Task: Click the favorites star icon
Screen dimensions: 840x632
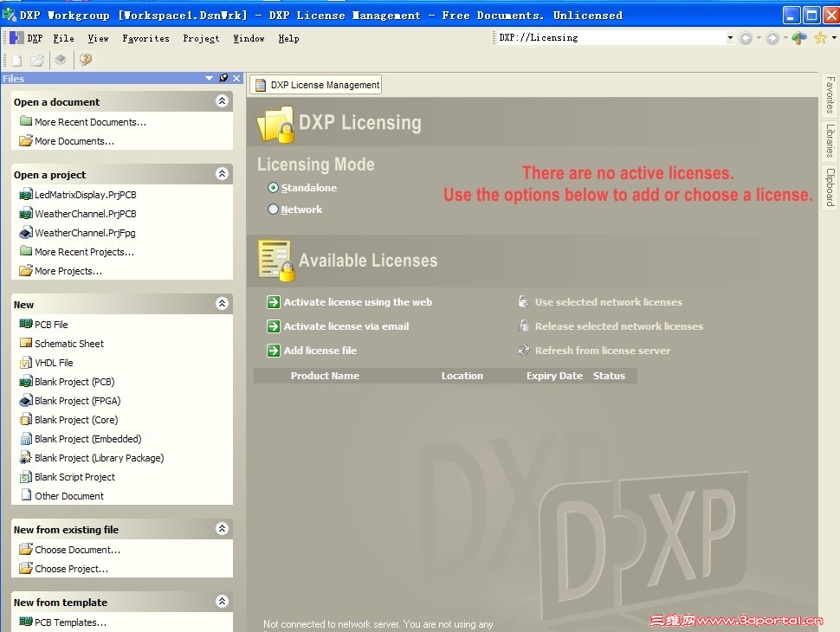Action: click(x=820, y=38)
